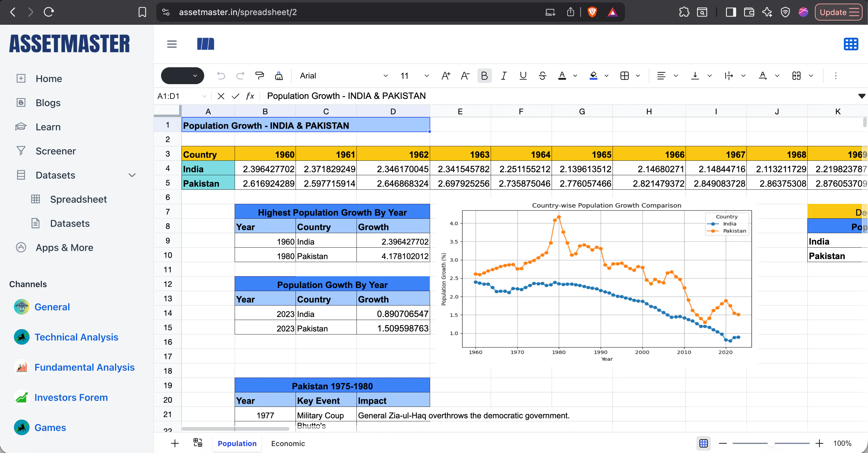
Task: Open the Investors Forem channel
Action: pos(71,398)
